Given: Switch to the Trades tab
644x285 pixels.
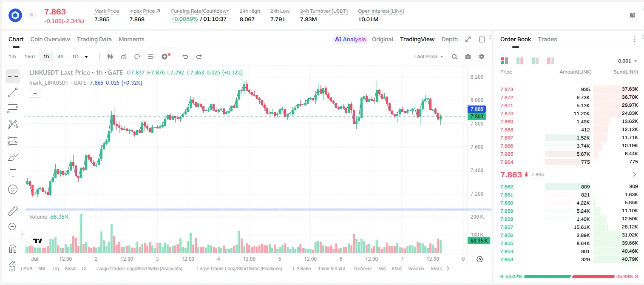Looking at the screenshot, I should tap(548, 39).
